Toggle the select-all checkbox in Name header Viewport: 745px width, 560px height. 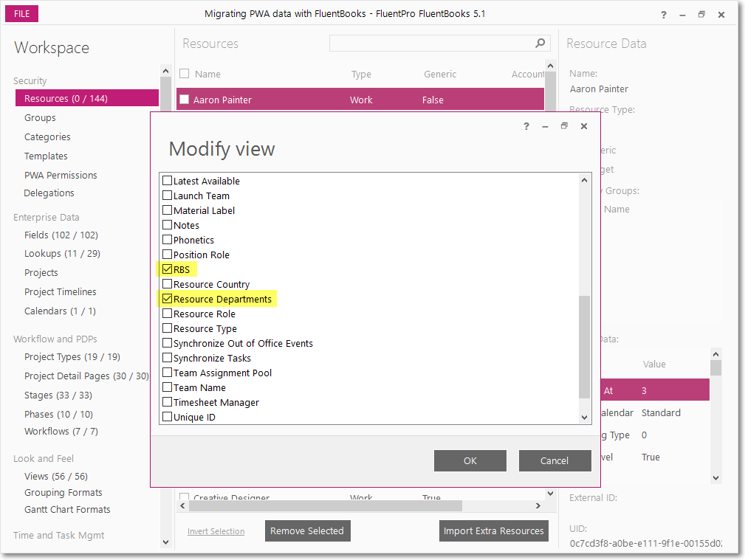coord(185,74)
